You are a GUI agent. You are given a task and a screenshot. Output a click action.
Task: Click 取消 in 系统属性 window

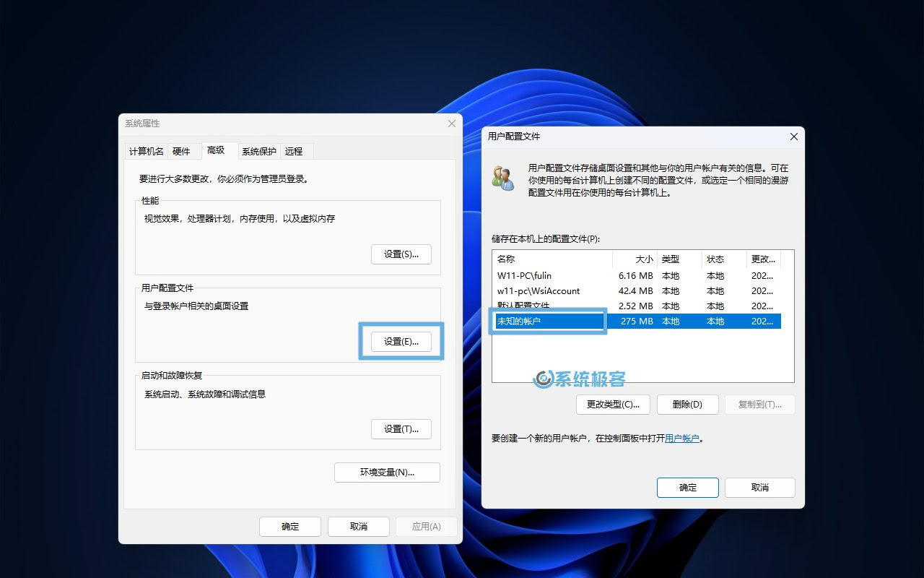pos(359,527)
